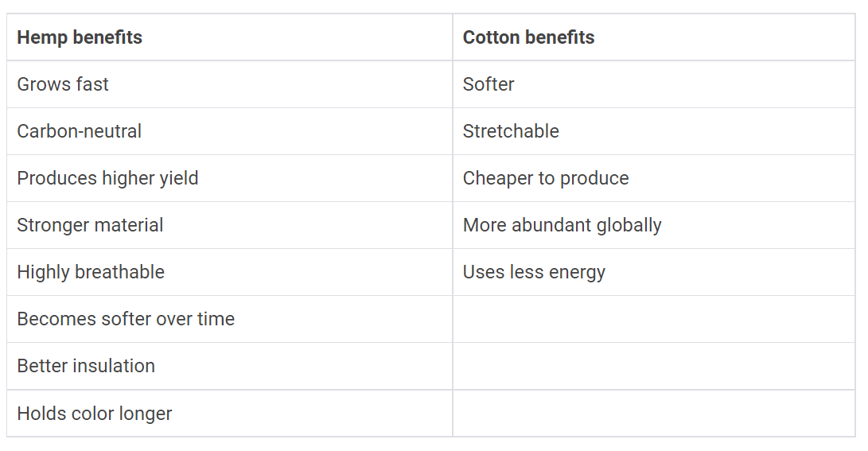Click the 'Produces higher yield' cell
This screenshot has width=868, height=451.
pyautogui.click(x=107, y=178)
